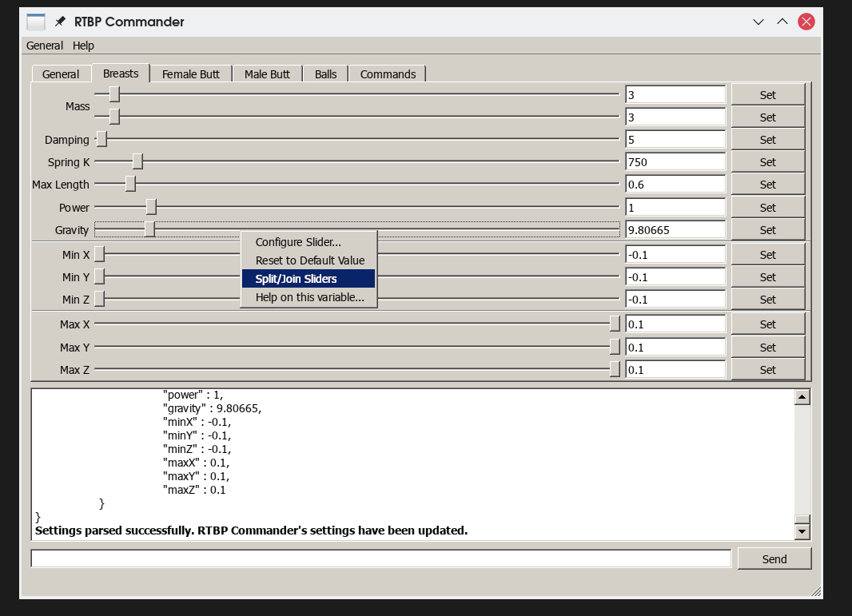Click the Max Length field showing 0.6

675,184
